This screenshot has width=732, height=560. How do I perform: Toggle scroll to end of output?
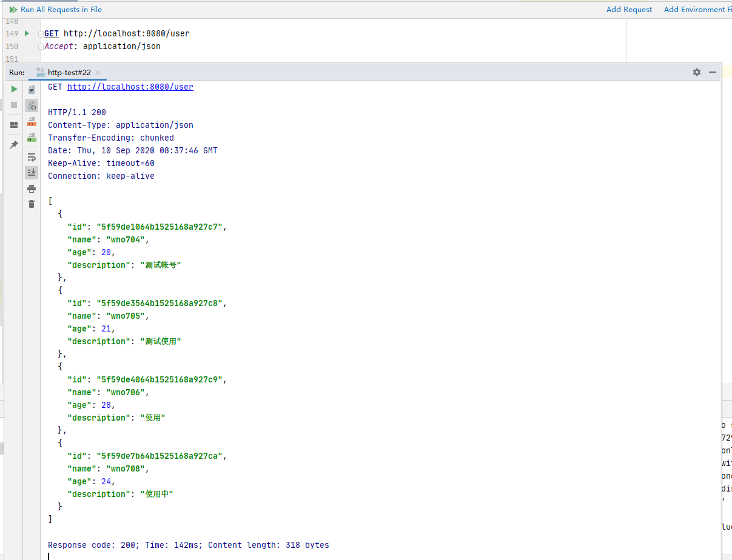tap(32, 173)
